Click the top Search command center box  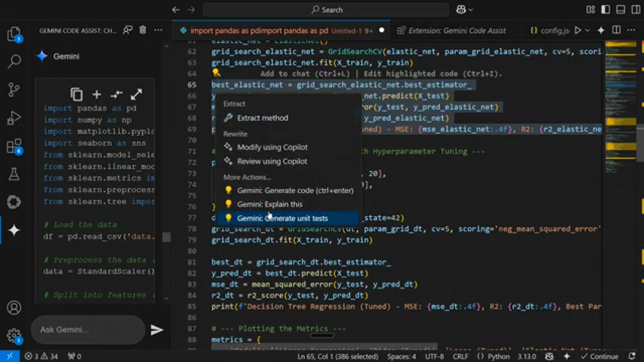coord(326,10)
